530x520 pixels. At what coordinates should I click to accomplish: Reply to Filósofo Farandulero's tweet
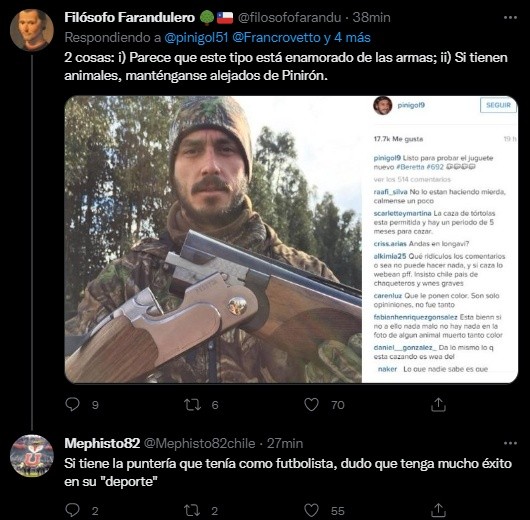pyautogui.click(x=72, y=404)
